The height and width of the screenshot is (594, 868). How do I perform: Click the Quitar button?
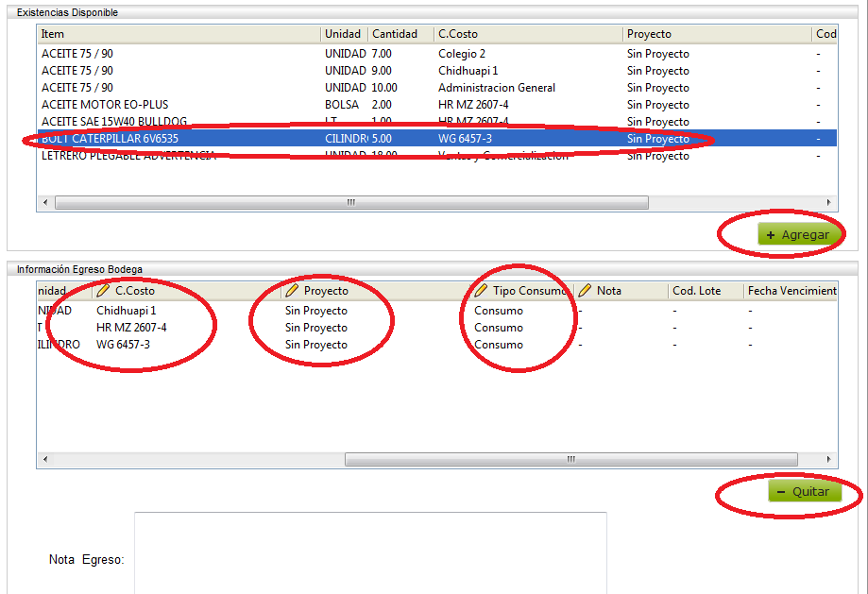[x=804, y=492]
